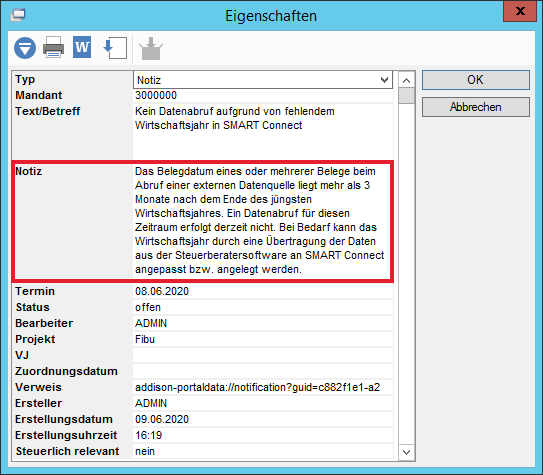543x475 pixels.
Task: Cancel via the Abbrechen button
Action: [x=475, y=107]
